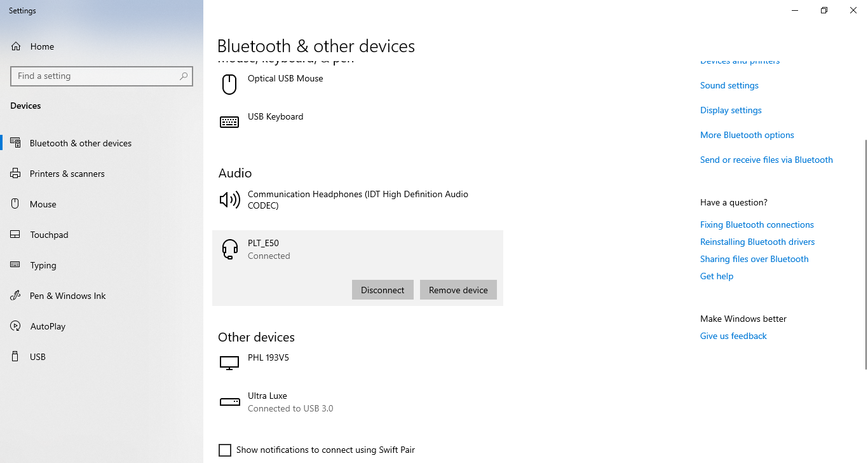
Task: Click the Pen & Windows Ink icon
Action: 16,296
